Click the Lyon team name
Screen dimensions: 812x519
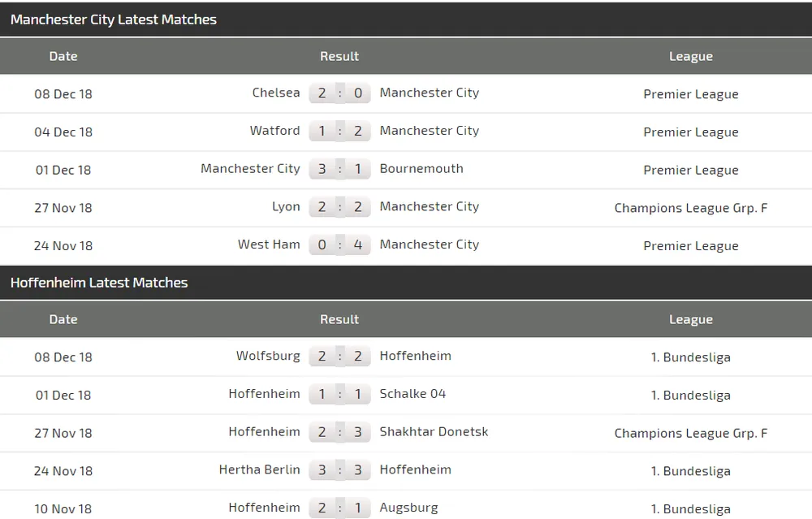[x=286, y=206]
